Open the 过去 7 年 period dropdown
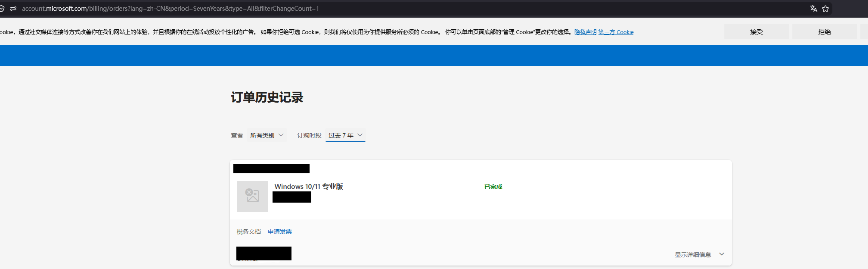 pyautogui.click(x=345, y=135)
